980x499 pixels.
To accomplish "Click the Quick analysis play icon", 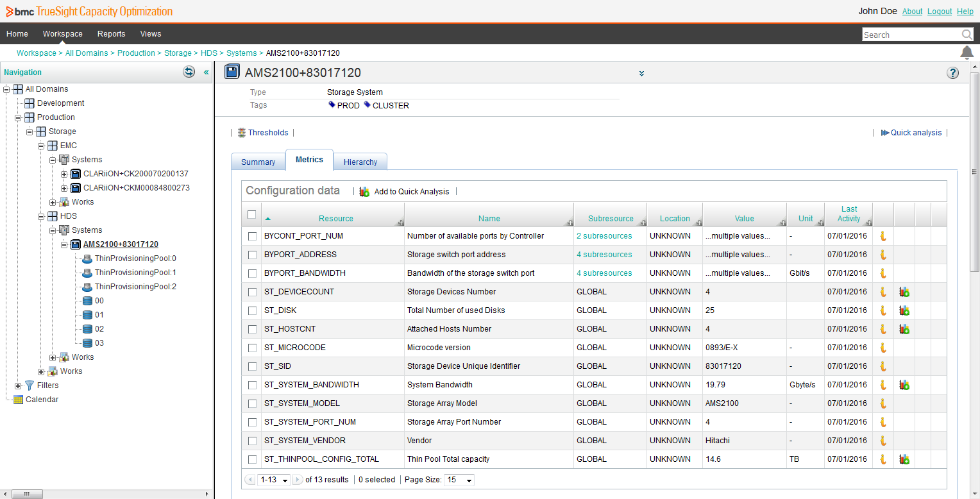I will click(885, 133).
